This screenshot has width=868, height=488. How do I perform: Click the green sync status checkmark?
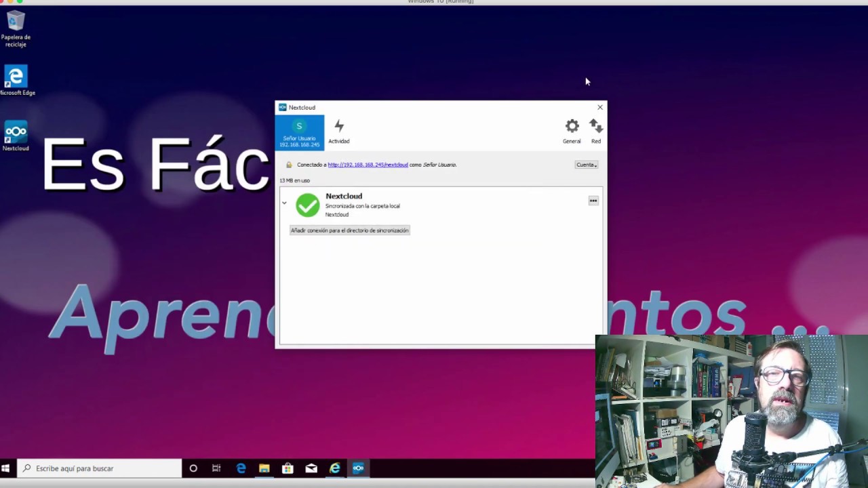coord(307,205)
